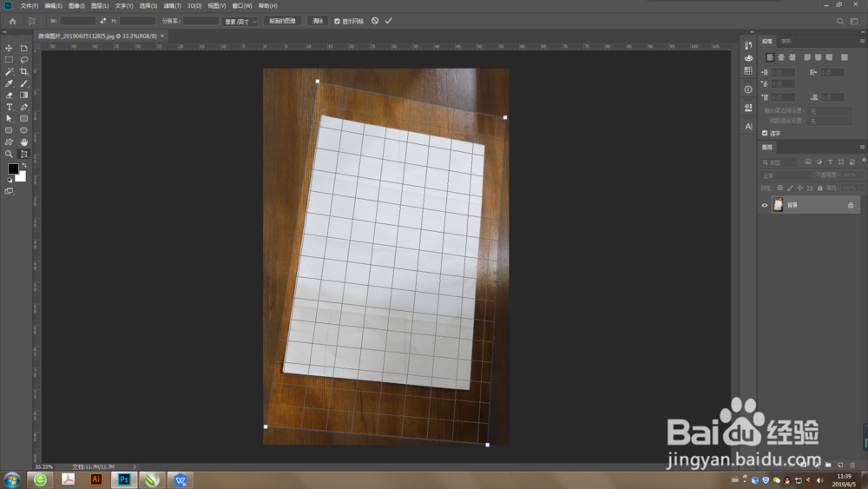Toggle layer filter on/off switch
868x489 pixels.
point(864,161)
